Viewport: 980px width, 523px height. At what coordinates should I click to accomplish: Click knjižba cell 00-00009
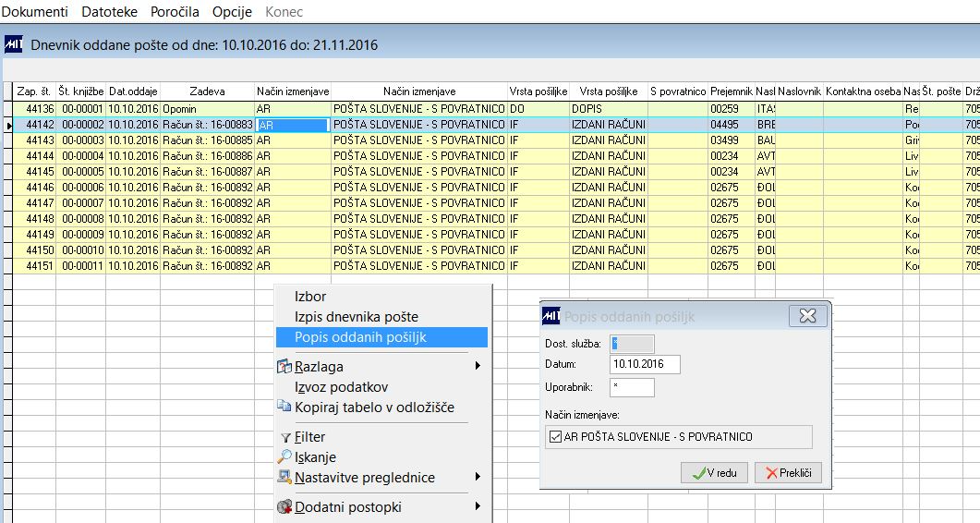pos(80,234)
